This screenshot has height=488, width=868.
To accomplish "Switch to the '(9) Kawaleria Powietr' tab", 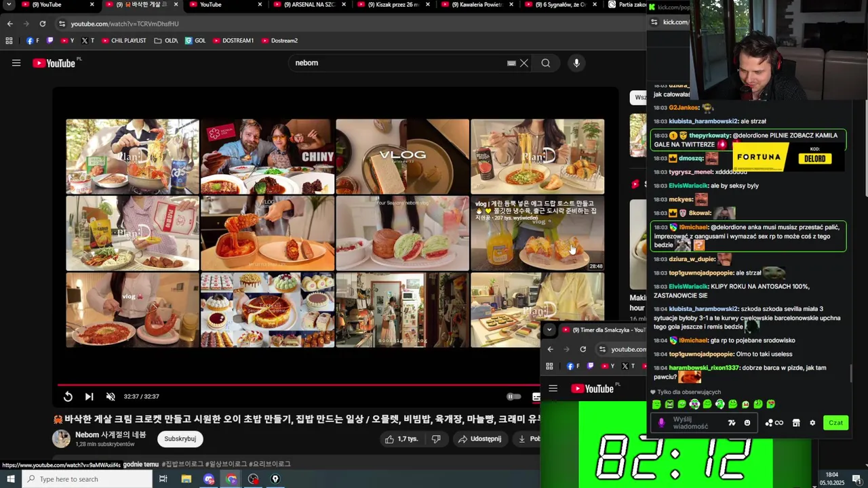I will pyautogui.click(x=477, y=5).
